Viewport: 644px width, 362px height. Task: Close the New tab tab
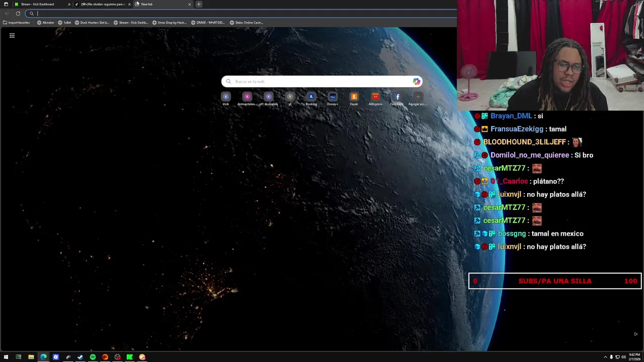[189, 4]
